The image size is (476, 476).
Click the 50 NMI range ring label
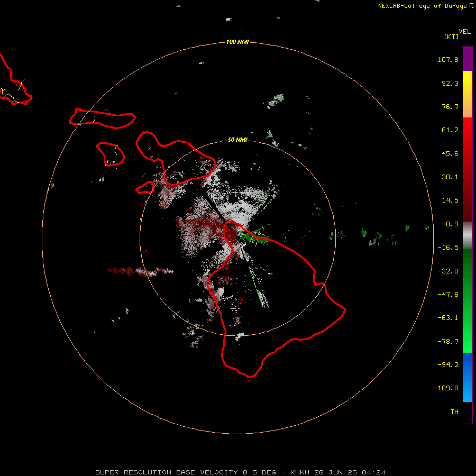click(237, 140)
